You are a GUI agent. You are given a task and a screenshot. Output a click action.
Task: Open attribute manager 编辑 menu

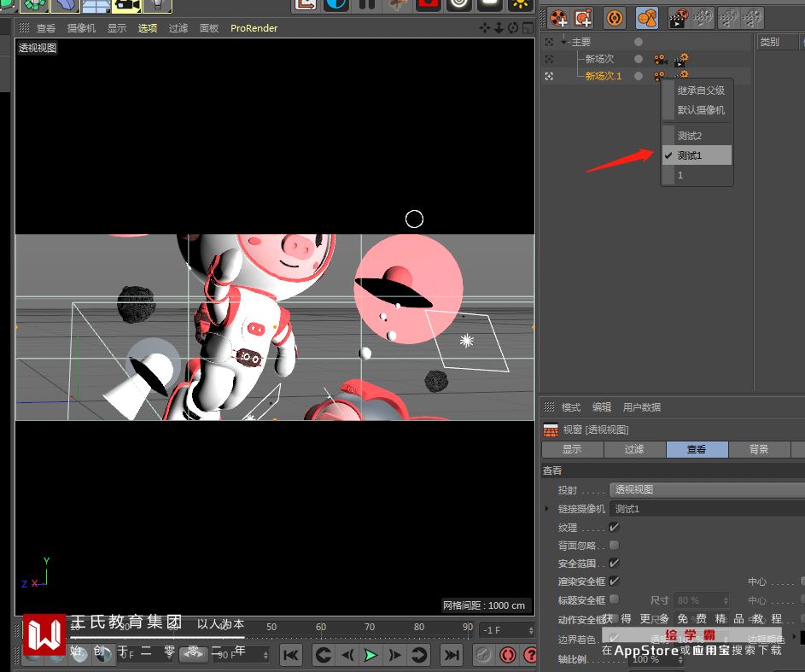pos(602,407)
